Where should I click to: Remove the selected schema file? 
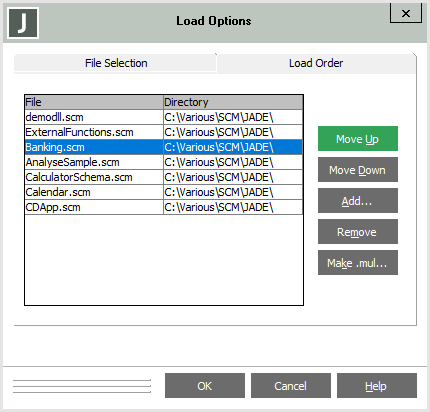tap(358, 232)
